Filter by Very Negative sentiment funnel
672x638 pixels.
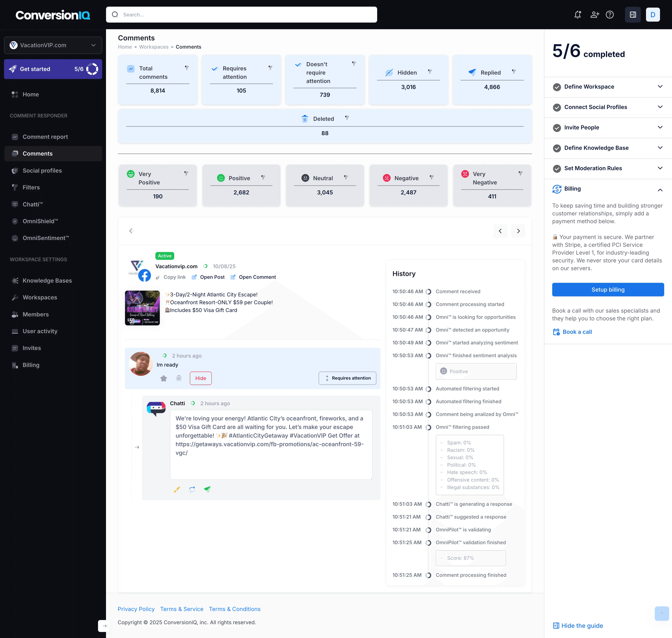pyautogui.click(x=520, y=173)
